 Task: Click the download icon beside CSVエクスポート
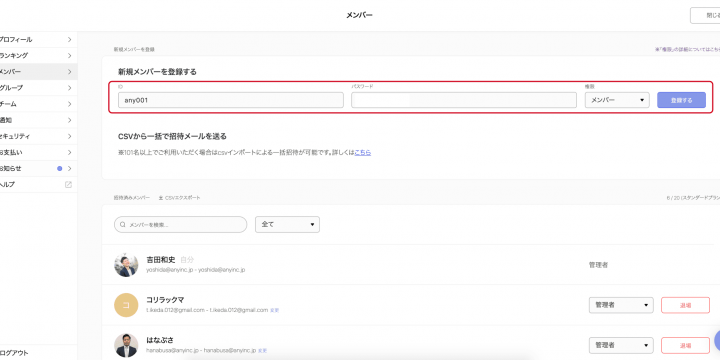(161, 197)
